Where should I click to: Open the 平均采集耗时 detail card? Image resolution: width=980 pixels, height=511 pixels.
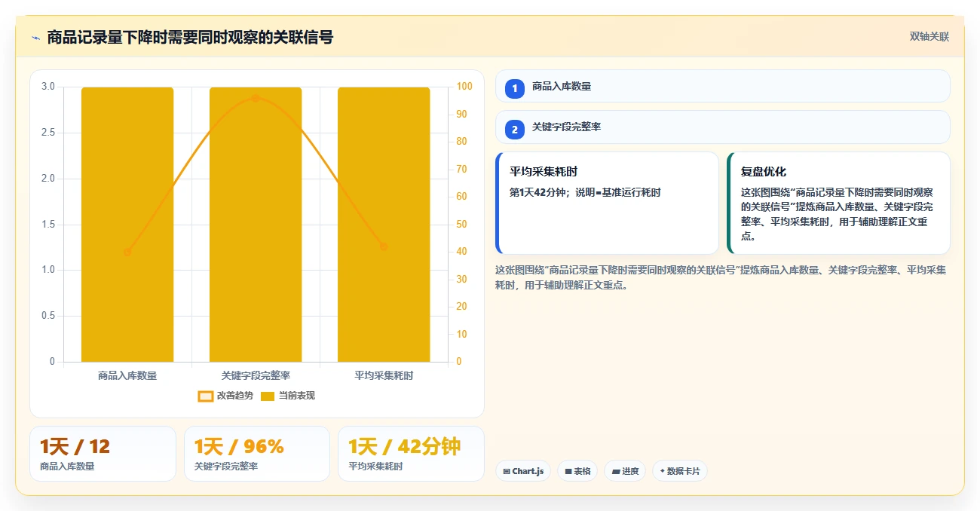coord(607,203)
